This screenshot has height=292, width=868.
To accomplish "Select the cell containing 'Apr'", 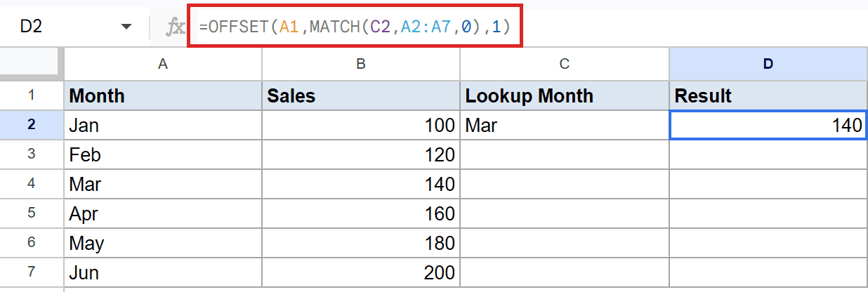I will 163,213.
